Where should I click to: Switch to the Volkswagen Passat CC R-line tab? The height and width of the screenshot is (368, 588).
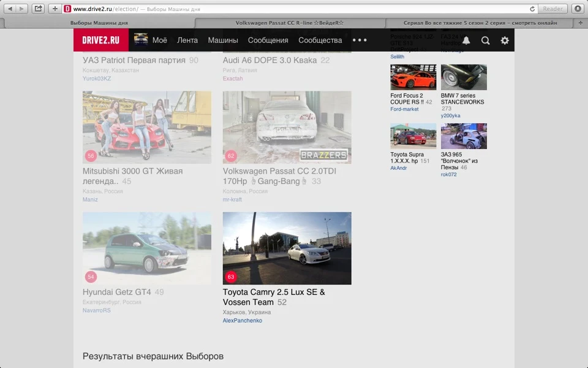point(290,23)
